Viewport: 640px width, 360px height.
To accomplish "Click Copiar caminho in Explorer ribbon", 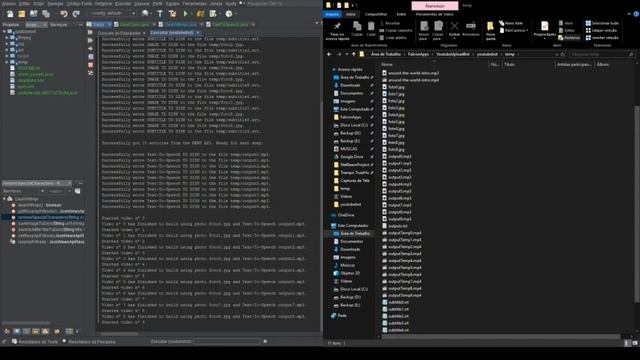I will pyautogui.click(x=396, y=31).
